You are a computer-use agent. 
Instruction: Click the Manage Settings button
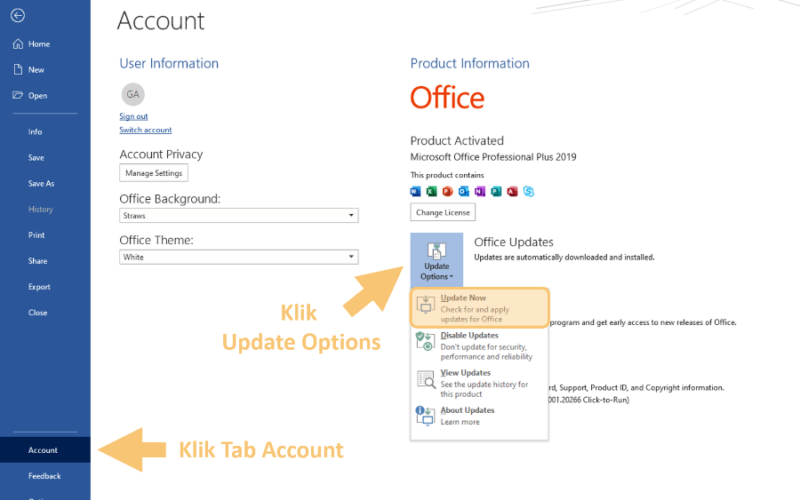[x=154, y=173]
